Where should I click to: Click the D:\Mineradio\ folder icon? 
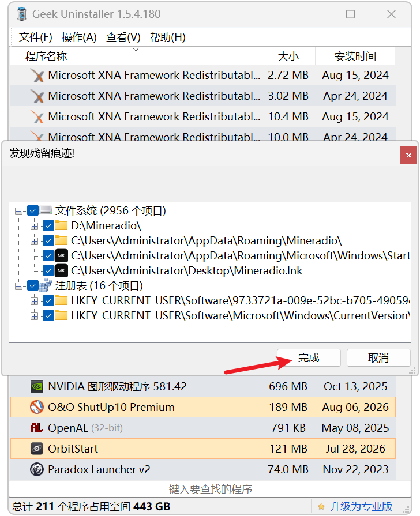pyautogui.click(x=61, y=225)
